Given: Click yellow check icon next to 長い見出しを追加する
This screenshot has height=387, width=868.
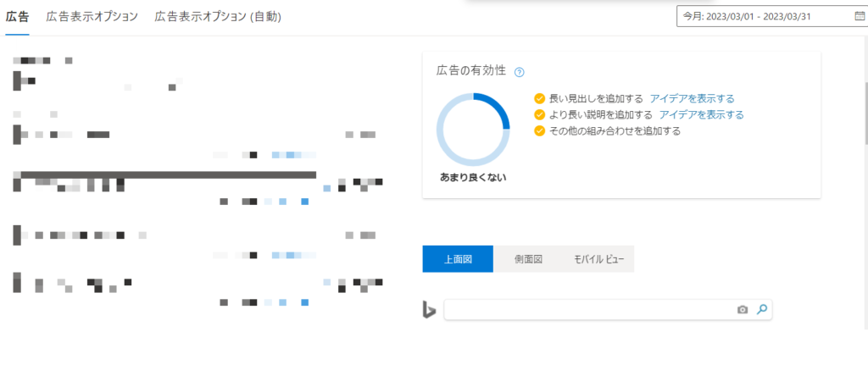Looking at the screenshot, I should (x=540, y=98).
